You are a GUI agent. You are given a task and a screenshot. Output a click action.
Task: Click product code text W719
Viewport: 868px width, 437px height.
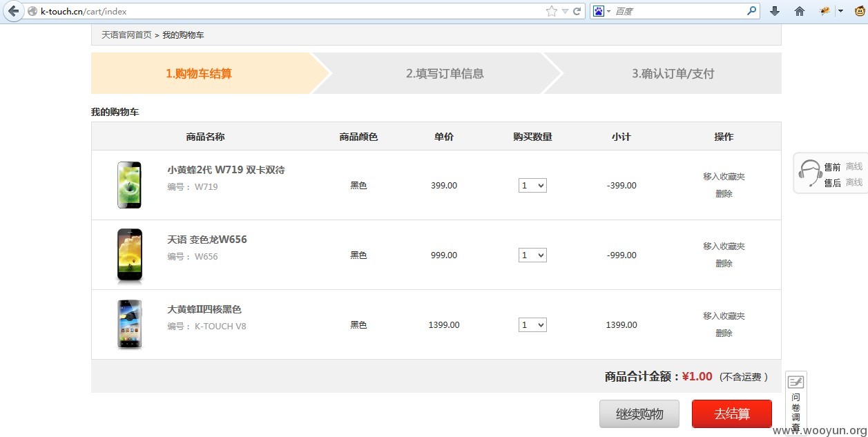pos(206,186)
